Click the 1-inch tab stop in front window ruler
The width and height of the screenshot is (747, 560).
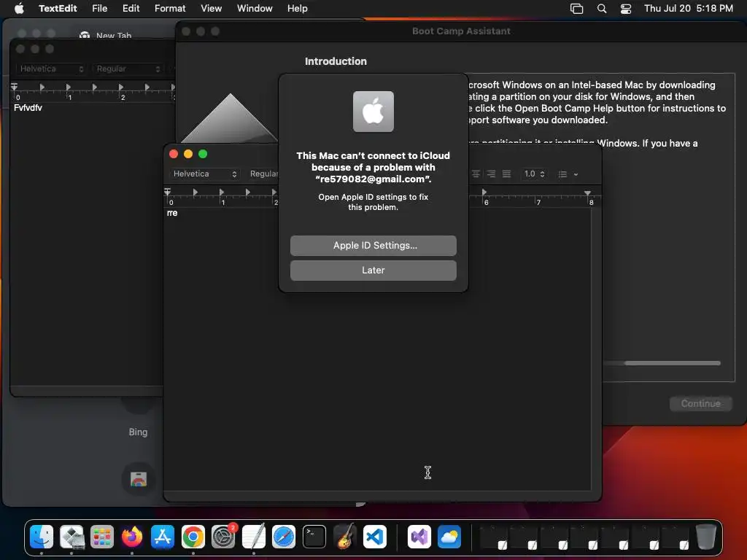pyautogui.click(x=222, y=192)
